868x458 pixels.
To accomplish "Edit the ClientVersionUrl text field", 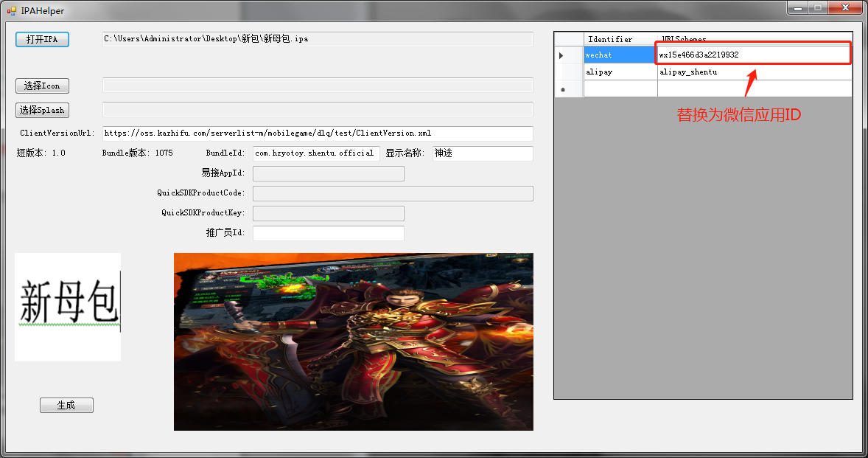I will pos(318,133).
